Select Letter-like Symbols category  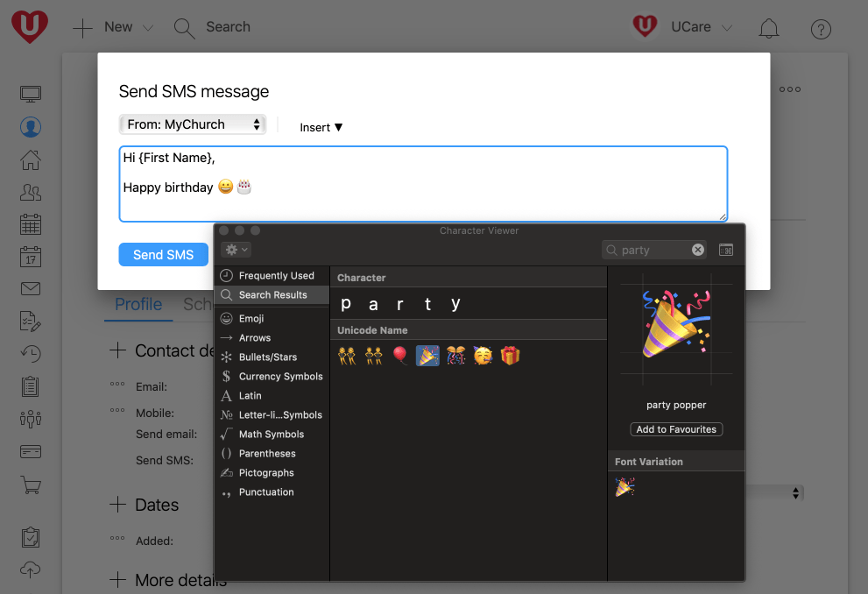pyautogui.click(x=272, y=415)
